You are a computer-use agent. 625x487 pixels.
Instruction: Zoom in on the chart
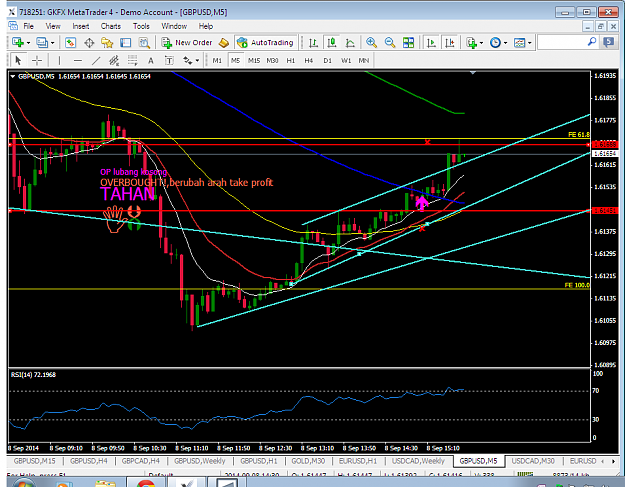point(371,42)
